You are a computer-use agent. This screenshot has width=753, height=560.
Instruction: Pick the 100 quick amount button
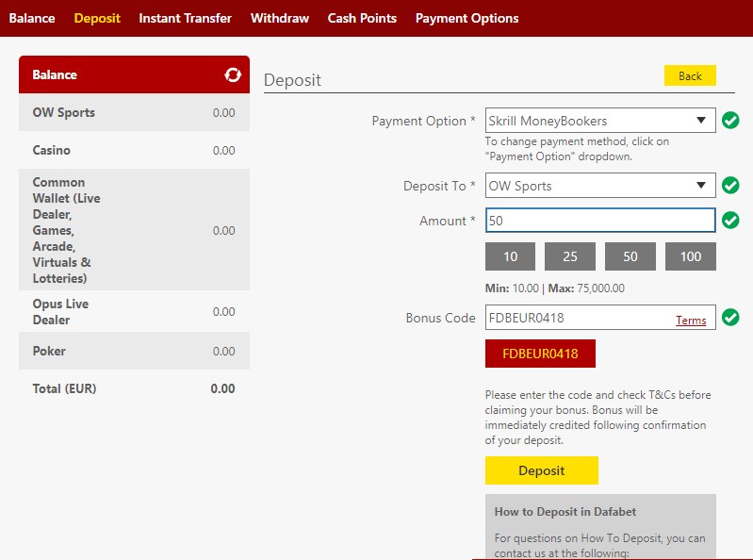690,256
